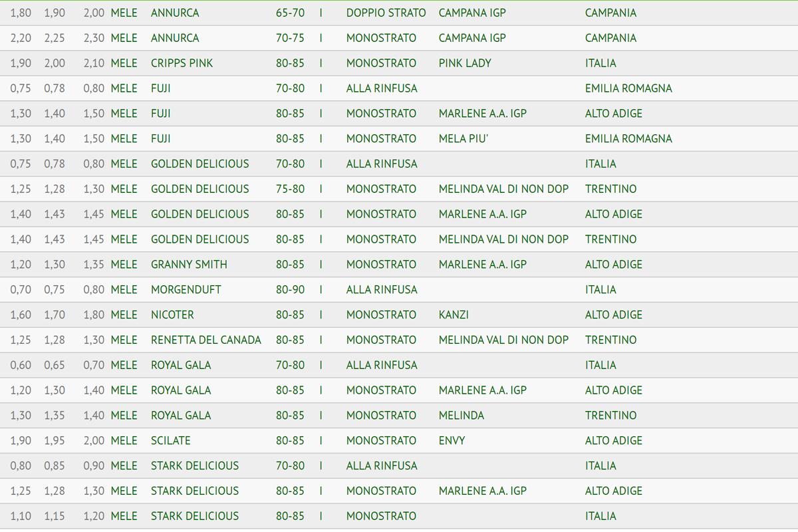Click the DOPPIO STRATO packaging cell
This screenshot has height=532, width=798.
(x=386, y=13)
